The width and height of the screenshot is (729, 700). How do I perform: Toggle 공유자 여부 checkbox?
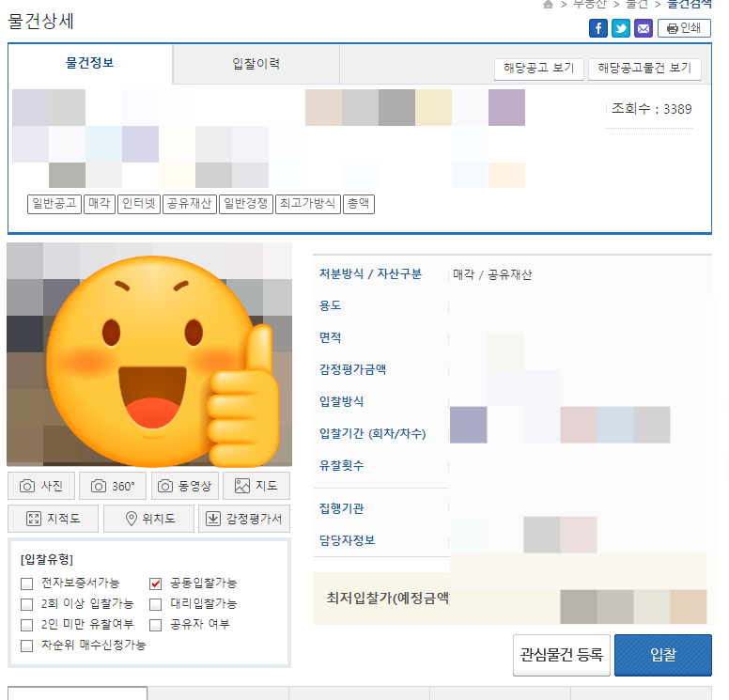[x=156, y=625]
